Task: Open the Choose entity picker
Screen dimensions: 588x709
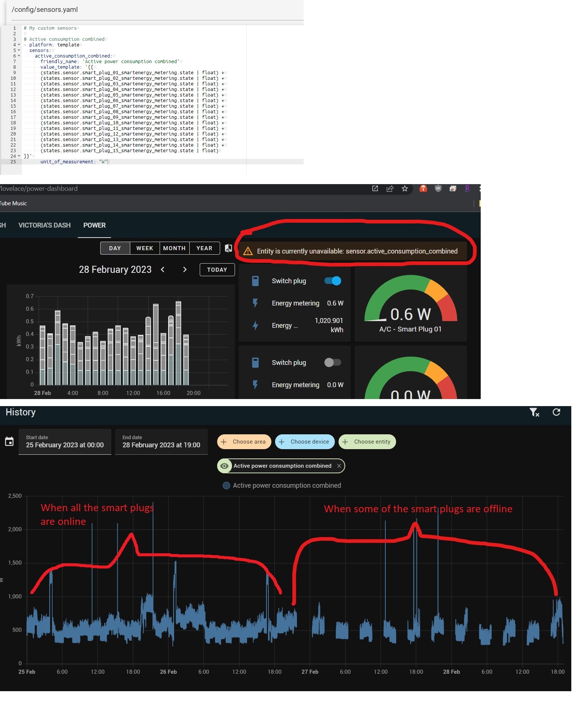Action: [x=367, y=442]
